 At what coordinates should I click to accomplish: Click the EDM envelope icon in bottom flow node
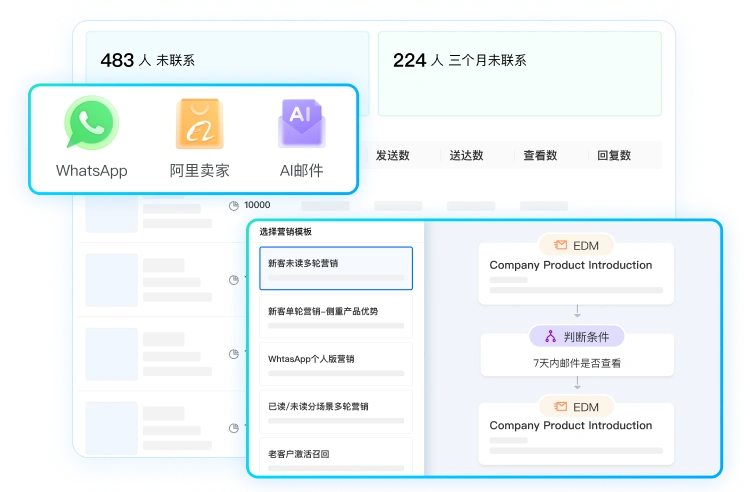(x=560, y=406)
